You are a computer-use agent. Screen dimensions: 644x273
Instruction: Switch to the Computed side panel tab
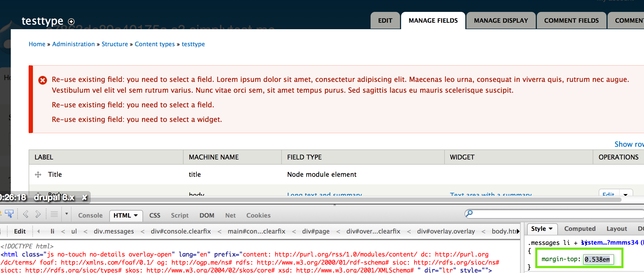[580, 229]
